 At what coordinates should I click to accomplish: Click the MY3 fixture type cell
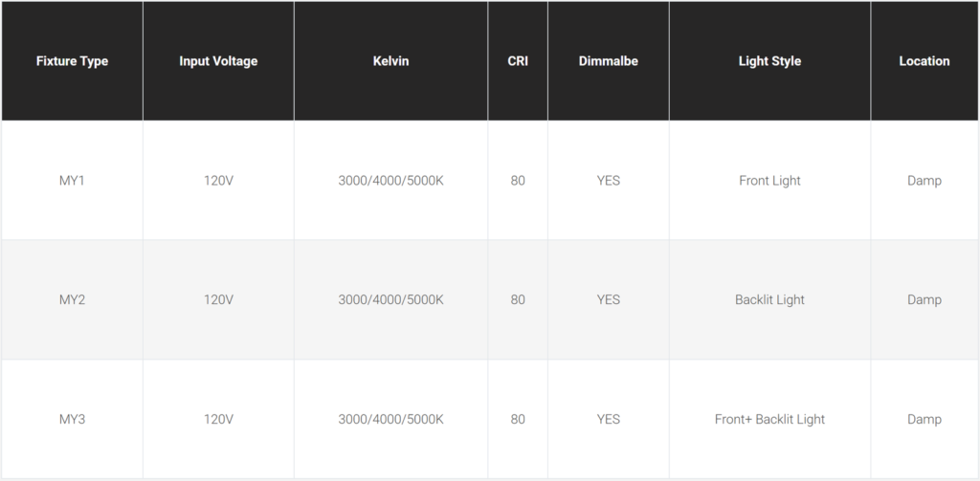pos(72,419)
